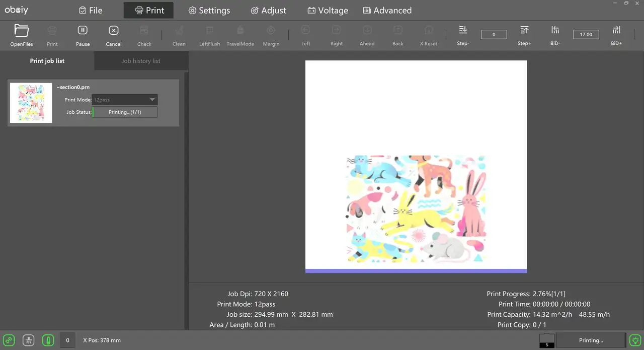Click the BiD value field showing 17.00

pyautogui.click(x=586, y=34)
